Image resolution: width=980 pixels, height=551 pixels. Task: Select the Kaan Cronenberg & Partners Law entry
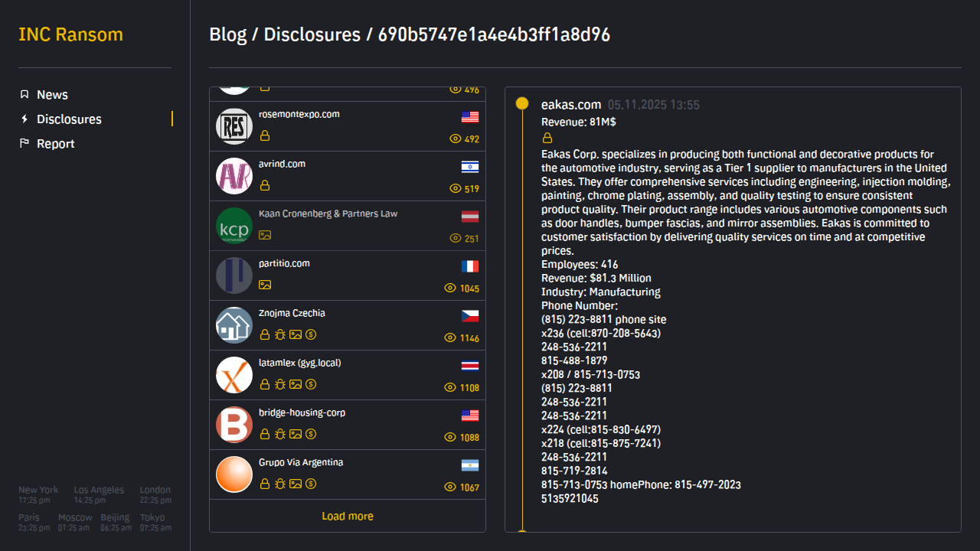(328, 214)
